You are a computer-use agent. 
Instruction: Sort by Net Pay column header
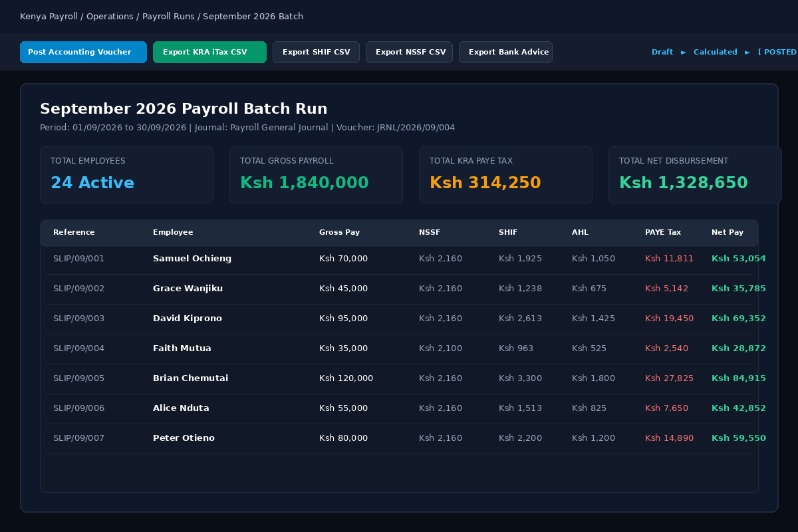pos(728,232)
